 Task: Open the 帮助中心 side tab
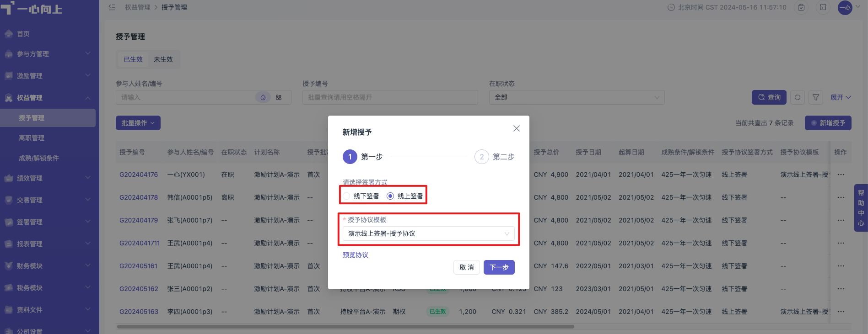[x=861, y=208]
